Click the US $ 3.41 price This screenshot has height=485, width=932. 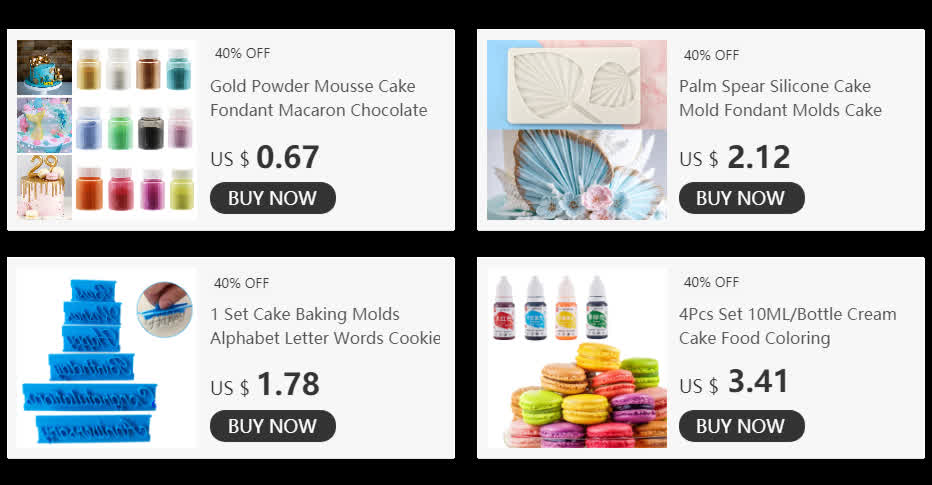[x=733, y=382]
